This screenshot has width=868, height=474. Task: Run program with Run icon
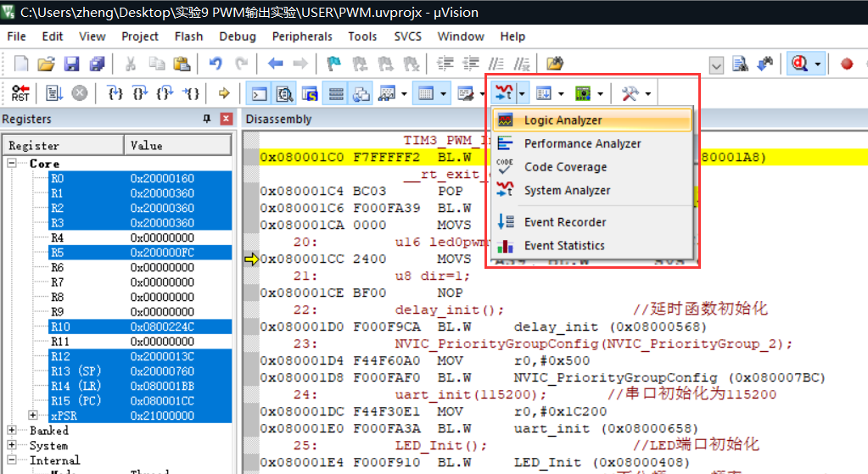coord(54,93)
